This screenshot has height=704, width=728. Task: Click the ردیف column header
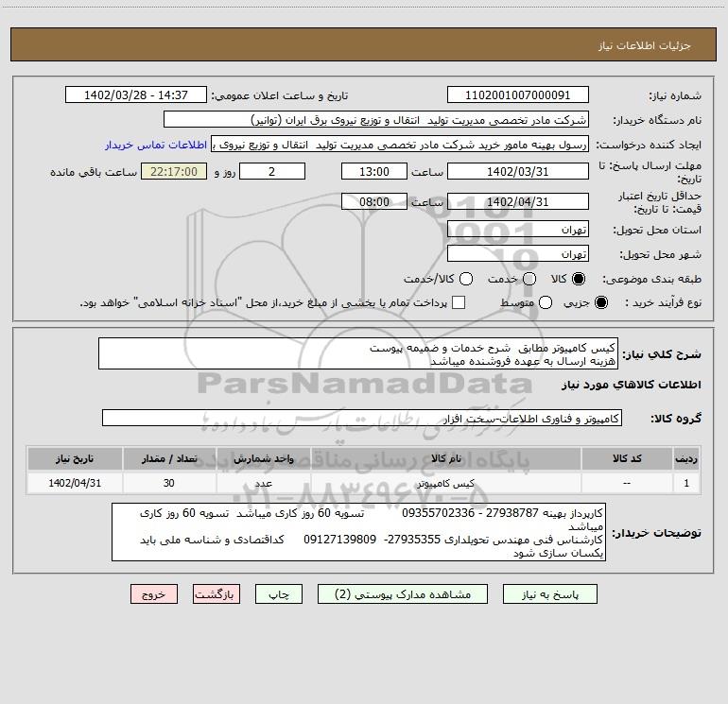click(686, 458)
